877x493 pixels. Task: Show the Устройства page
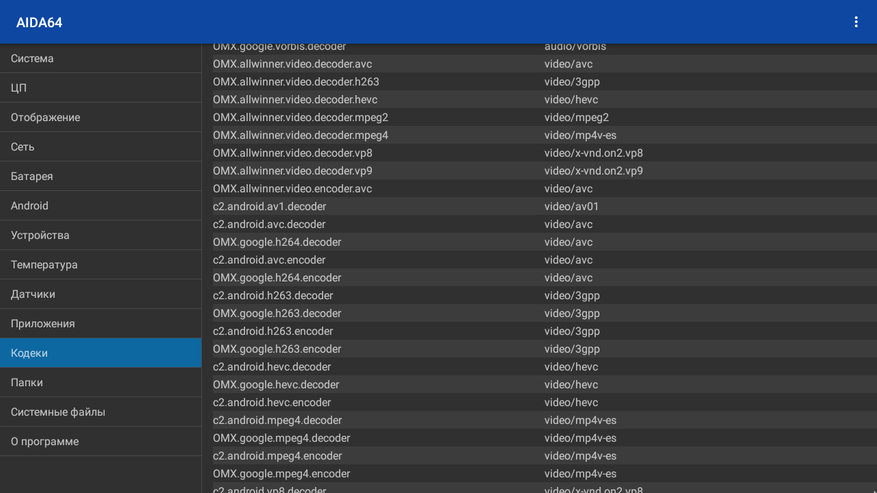101,235
